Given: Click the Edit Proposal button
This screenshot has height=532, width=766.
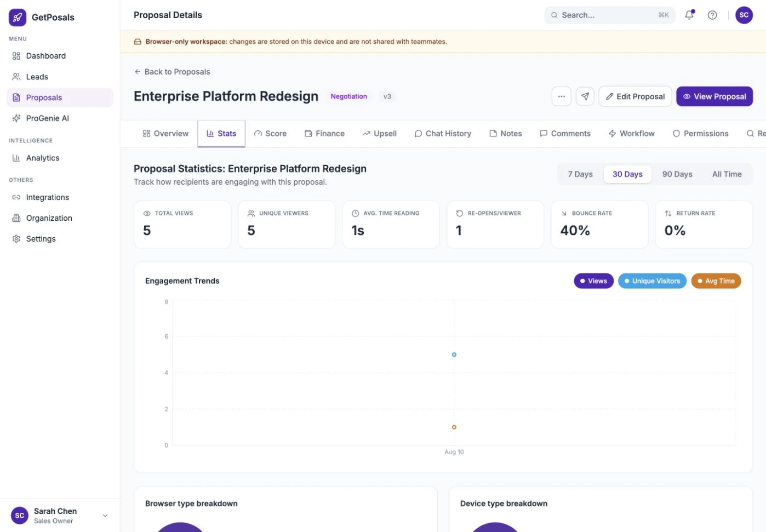Looking at the screenshot, I should click(636, 96).
